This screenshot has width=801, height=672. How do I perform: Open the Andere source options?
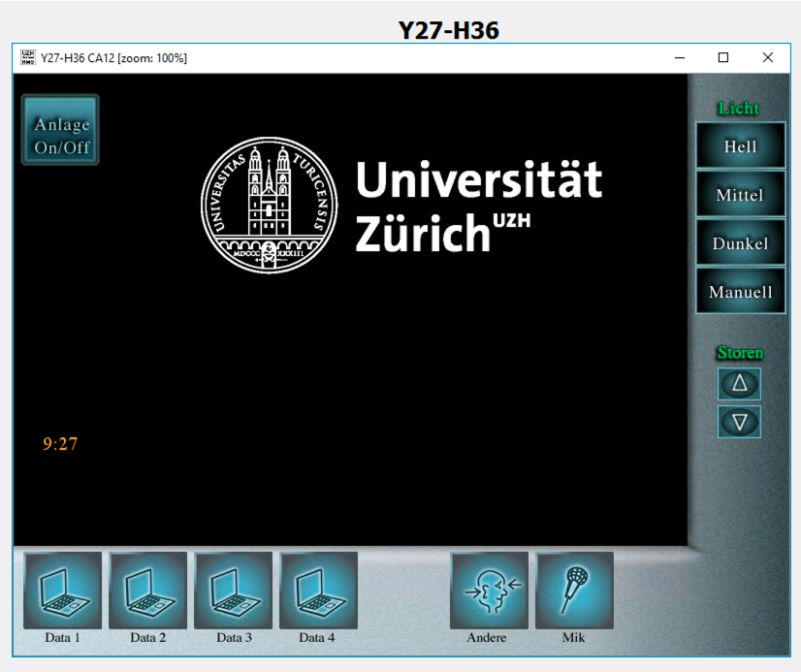pos(489,591)
